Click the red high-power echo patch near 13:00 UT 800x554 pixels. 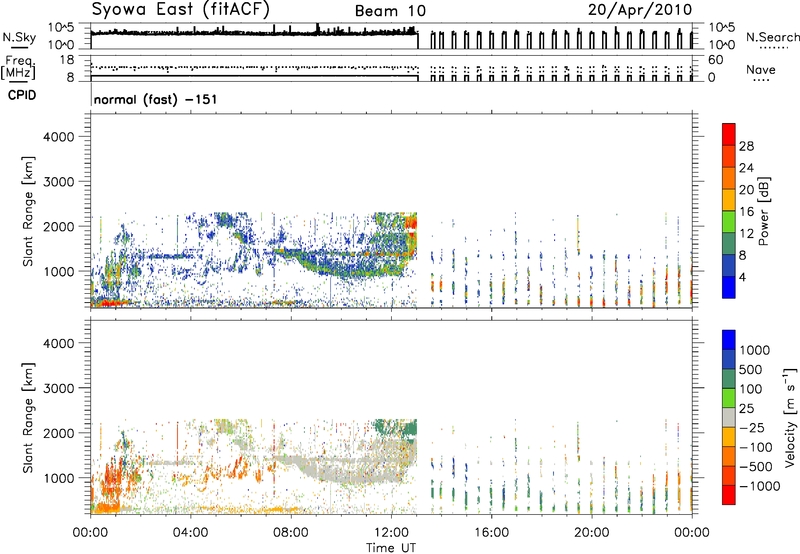[411, 223]
